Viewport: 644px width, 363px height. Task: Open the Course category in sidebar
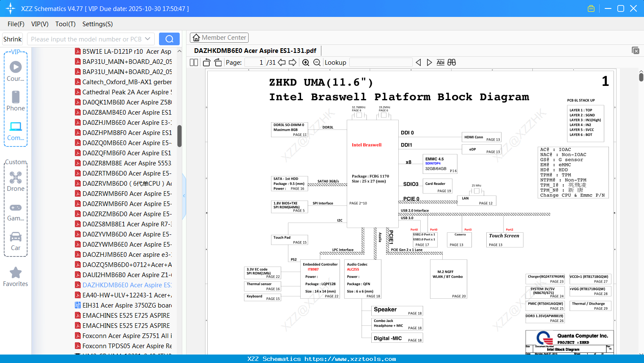(x=16, y=71)
